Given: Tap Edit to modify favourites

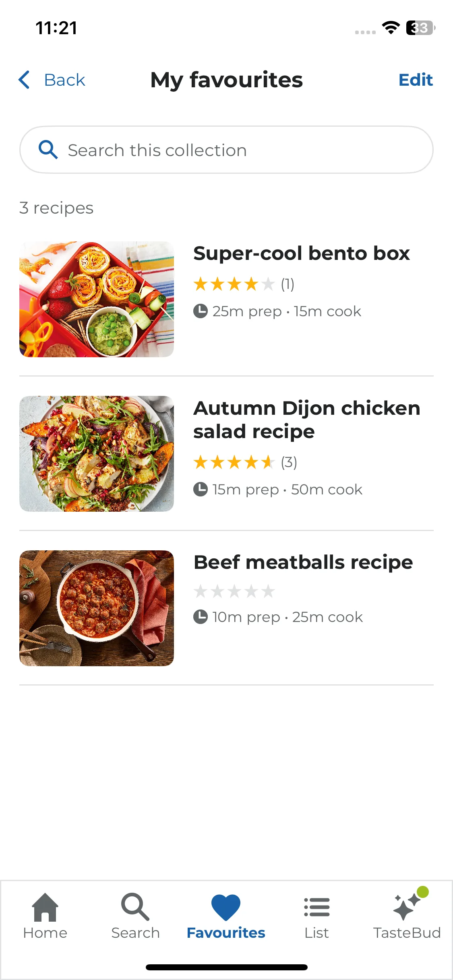Looking at the screenshot, I should pyautogui.click(x=416, y=80).
